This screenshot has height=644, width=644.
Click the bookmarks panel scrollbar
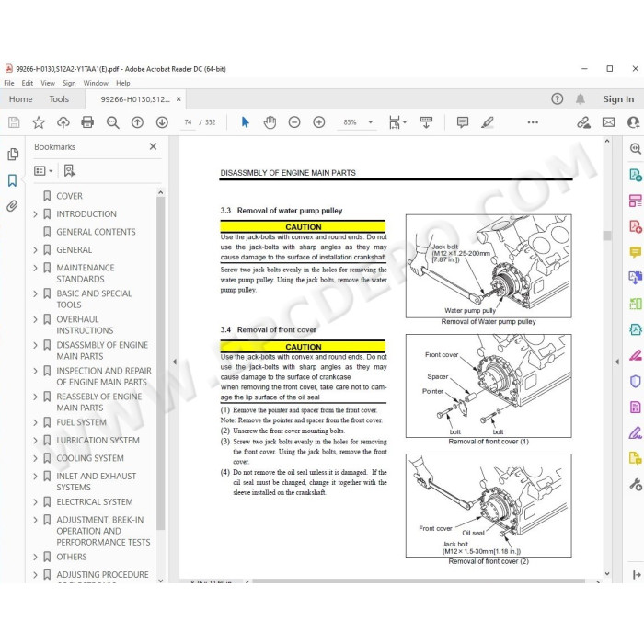[x=161, y=363]
